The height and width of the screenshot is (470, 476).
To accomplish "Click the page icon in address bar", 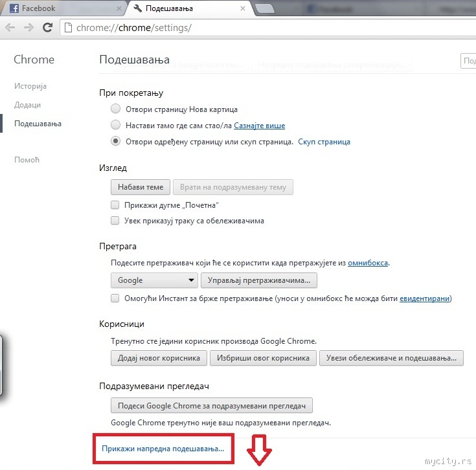I will [69, 28].
